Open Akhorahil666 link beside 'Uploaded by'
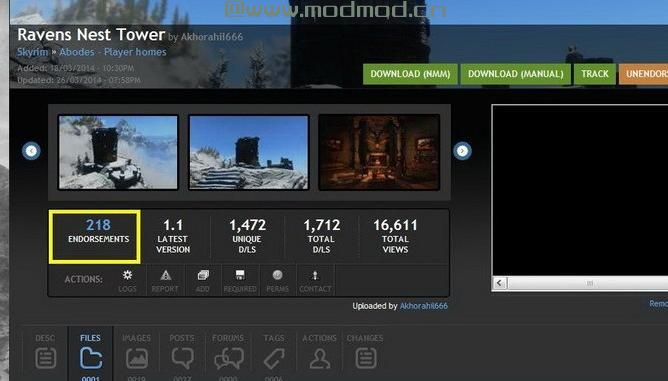 [423, 306]
